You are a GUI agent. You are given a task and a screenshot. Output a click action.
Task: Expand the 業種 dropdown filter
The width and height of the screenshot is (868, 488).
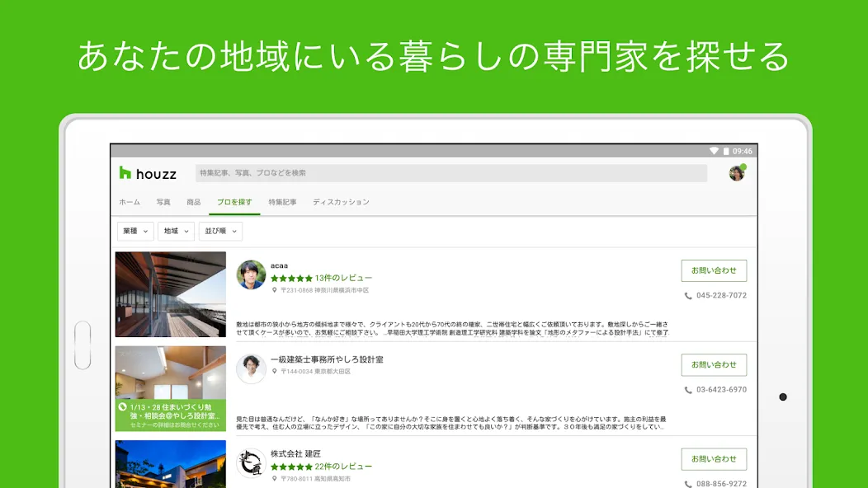click(x=135, y=232)
